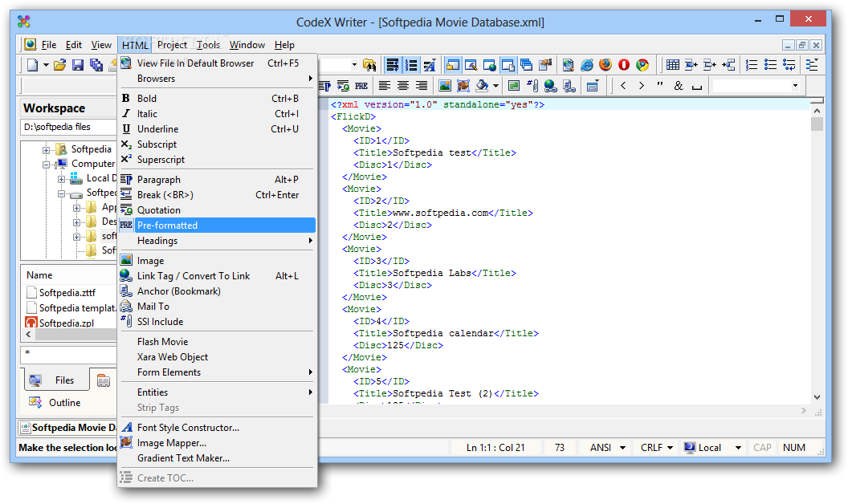Expand the Browsers submenu
The width and height of the screenshot is (848, 504).
click(x=217, y=79)
